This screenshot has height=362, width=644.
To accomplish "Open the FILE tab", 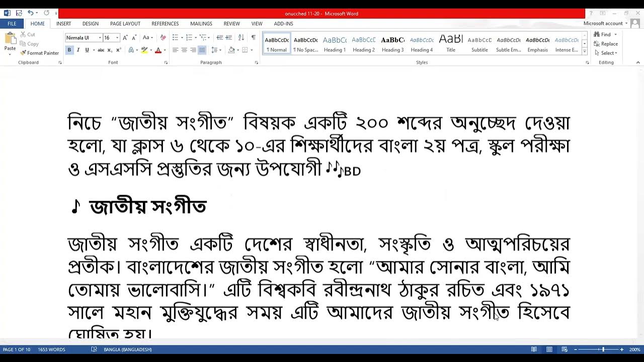I will click(x=12, y=24).
